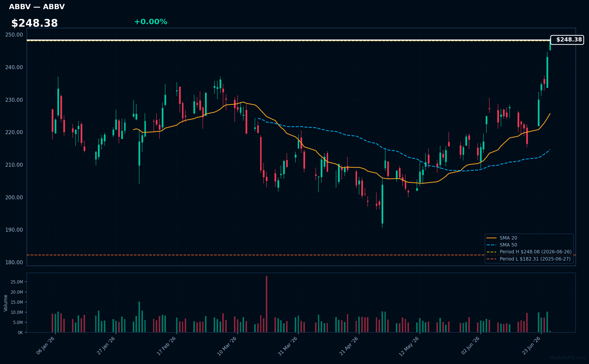This screenshot has width=589, height=364.
Task: Click the $248.38 current price tag
Action: (567, 40)
